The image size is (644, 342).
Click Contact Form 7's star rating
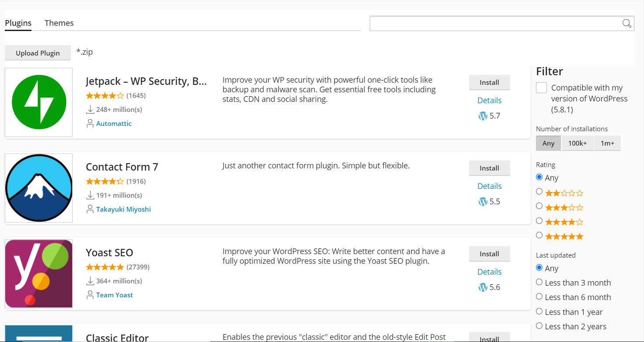(x=105, y=181)
